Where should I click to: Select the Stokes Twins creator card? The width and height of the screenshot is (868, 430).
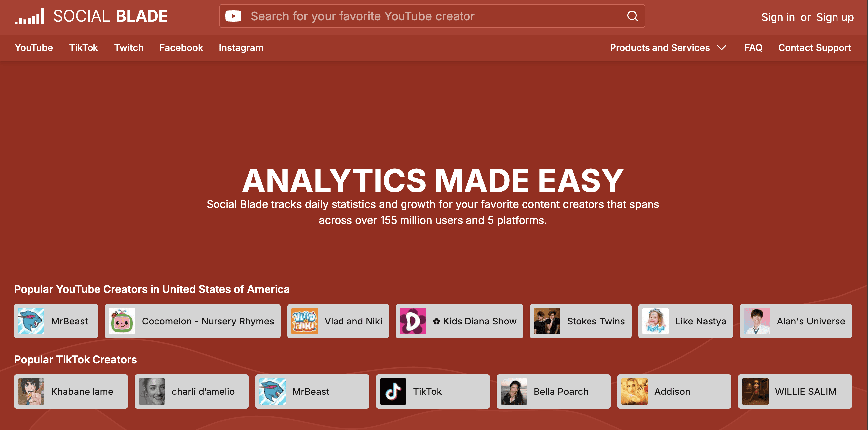point(580,321)
